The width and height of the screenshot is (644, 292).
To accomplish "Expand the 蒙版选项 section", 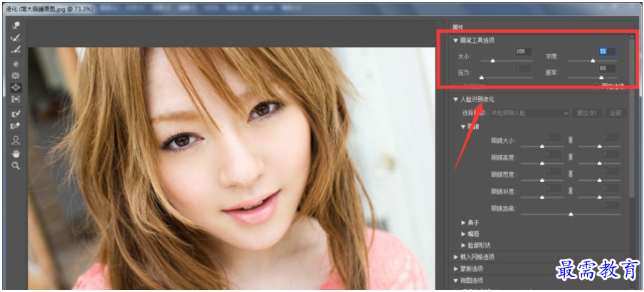I will tap(455, 268).
